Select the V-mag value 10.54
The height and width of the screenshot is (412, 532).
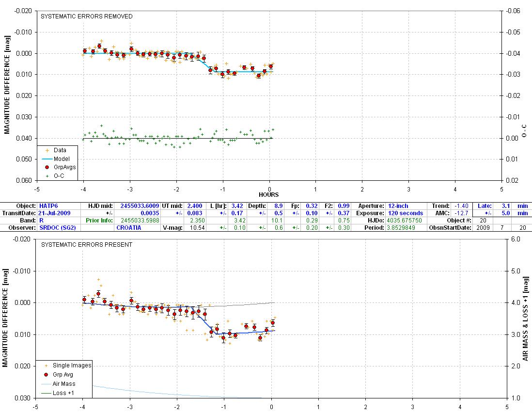coord(198,227)
